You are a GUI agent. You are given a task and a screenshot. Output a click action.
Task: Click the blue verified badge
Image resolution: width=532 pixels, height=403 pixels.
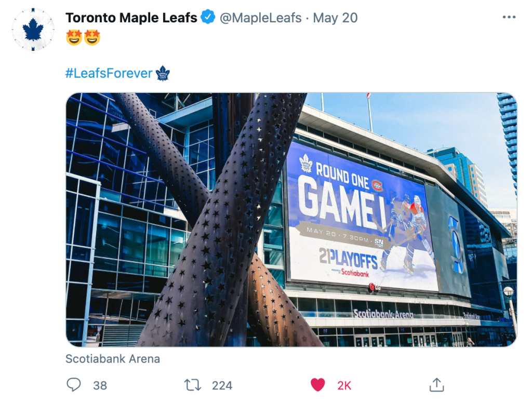click(208, 18)
